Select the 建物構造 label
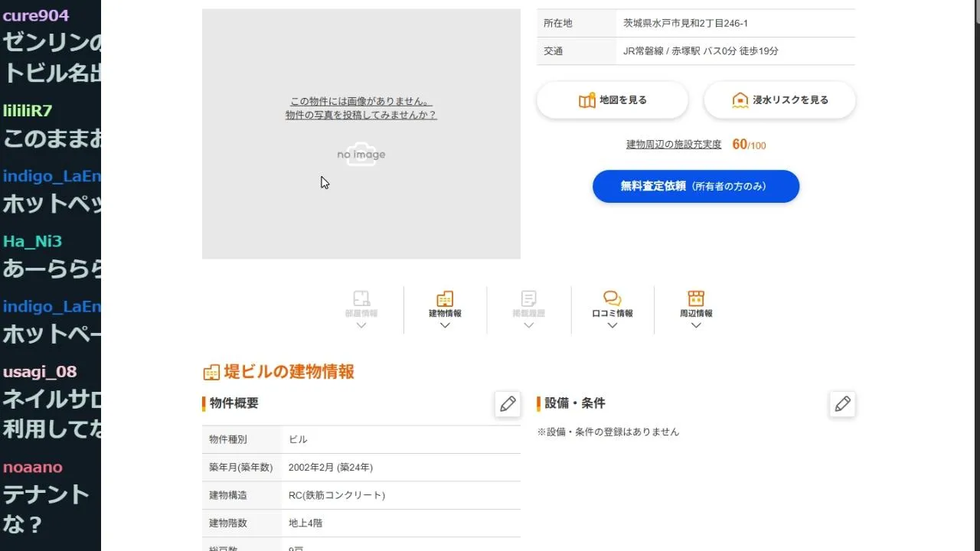980x551 pixels. (x=228, y=496)
